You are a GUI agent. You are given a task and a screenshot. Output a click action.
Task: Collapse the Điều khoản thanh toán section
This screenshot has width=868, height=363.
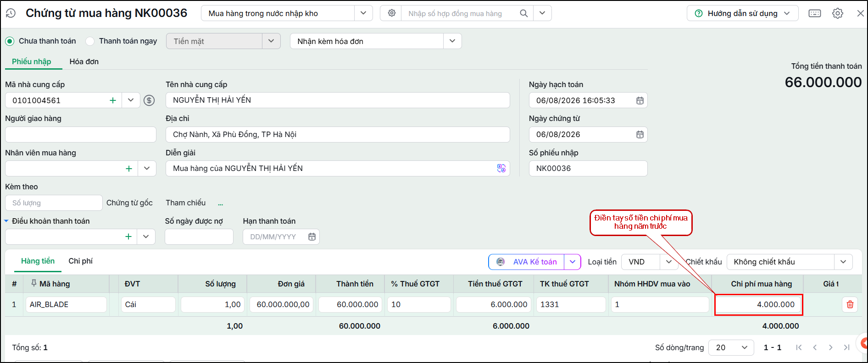(6, 221)
